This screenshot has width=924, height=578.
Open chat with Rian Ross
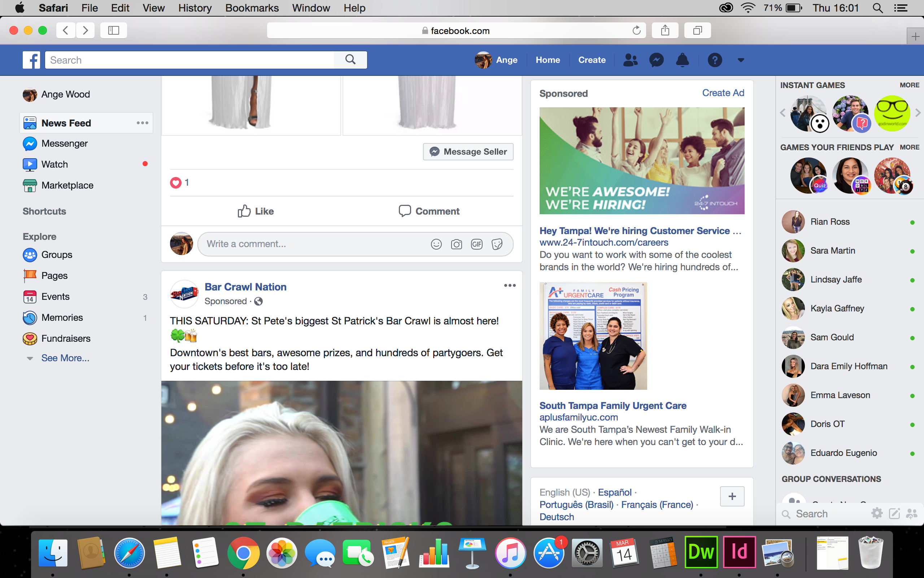click(x=849, y=222)
